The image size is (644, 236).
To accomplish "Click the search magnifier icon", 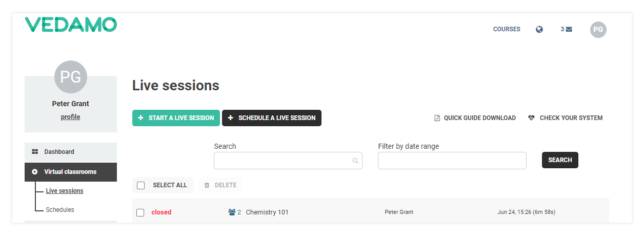I will pyautogui.click(x=355, y=161).
